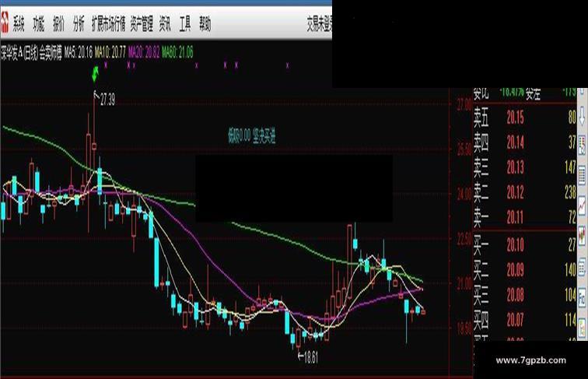Click the 卖二 volume 238
The width and height of the screenshot is (588, 379).
pyautogui.click(x=570, y=192)
